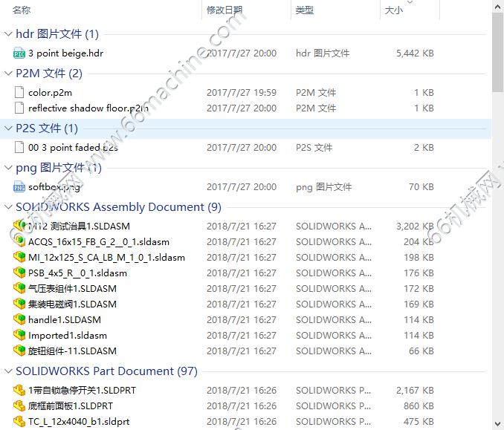Collapse the SOLIDWORKS Part Document group chevron
This screenshot has width=504, height=430.
pos(8,371)
